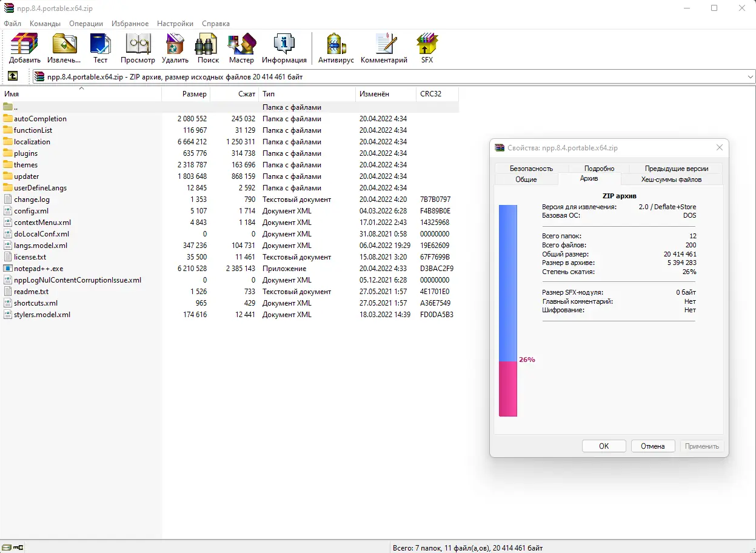The width and height of the screenshot is (756, 553).
Task: Run the Тест archive test tool
Action: point(100,49)
